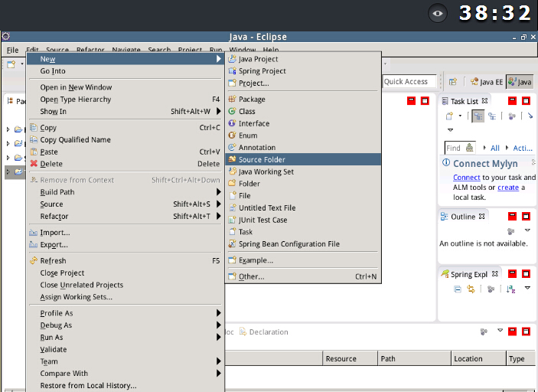
Task: Choose Copy Qualified Name
Action: pos(126,139)
